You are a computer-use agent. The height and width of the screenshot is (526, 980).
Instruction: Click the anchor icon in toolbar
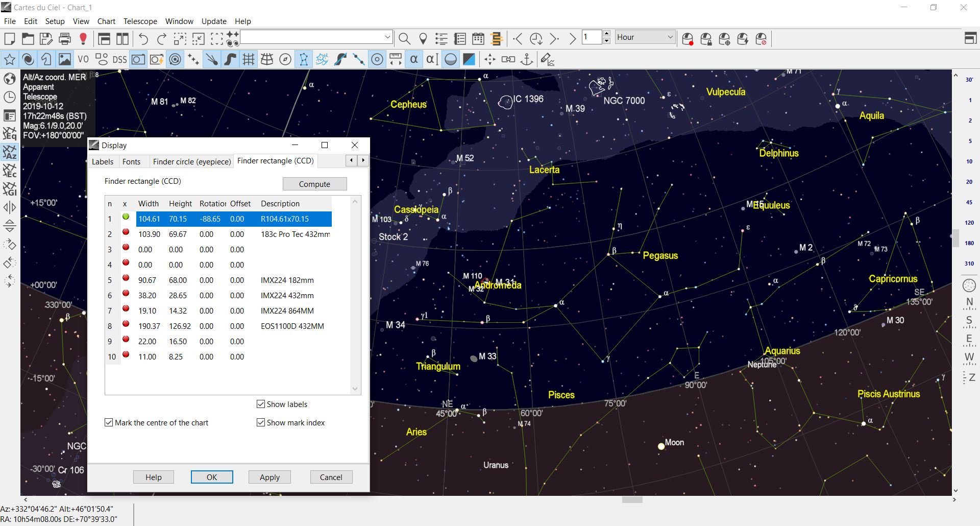[527, 60]
